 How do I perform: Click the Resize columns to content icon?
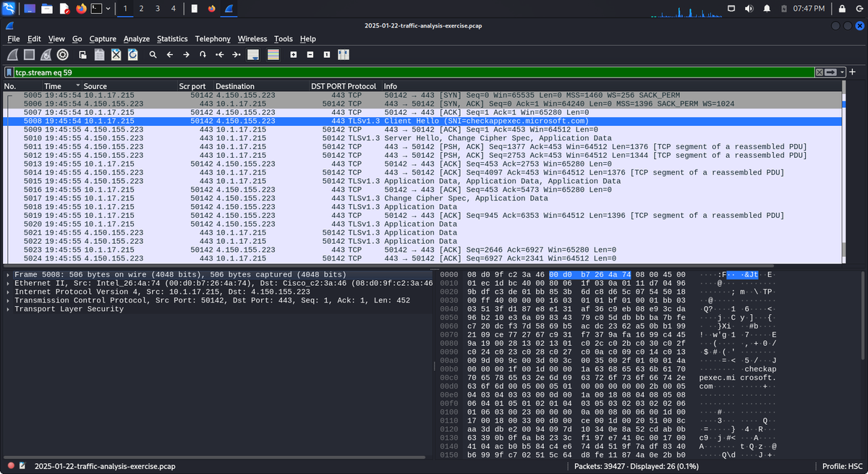pyautogui.click(x=344, y=54)
